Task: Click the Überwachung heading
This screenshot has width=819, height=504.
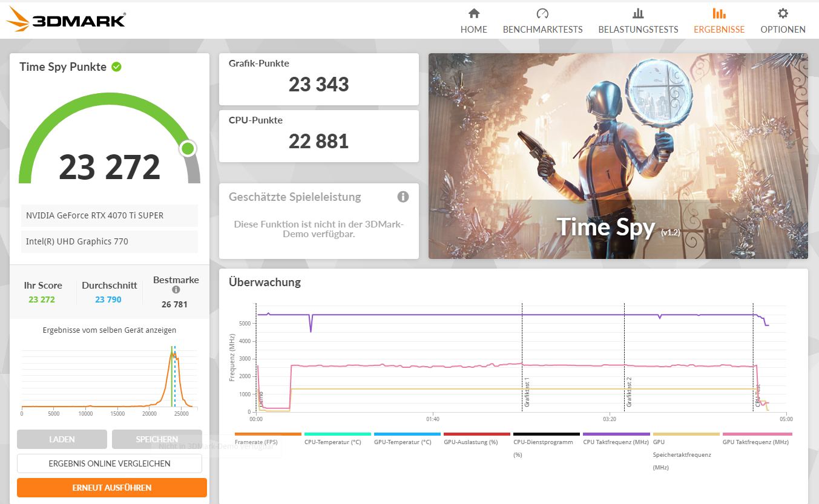Action: pyautogui.click(x=265, y=282)
